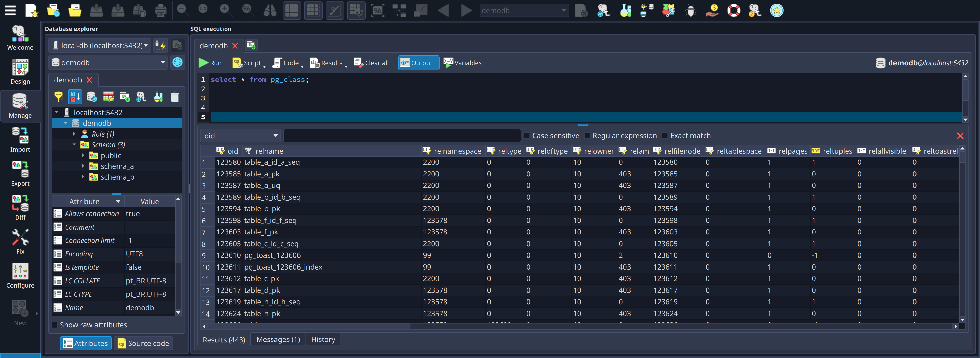Click the donate money icon in the toolbar
Screen dimensions: 980x358
[x=712, y=10]
